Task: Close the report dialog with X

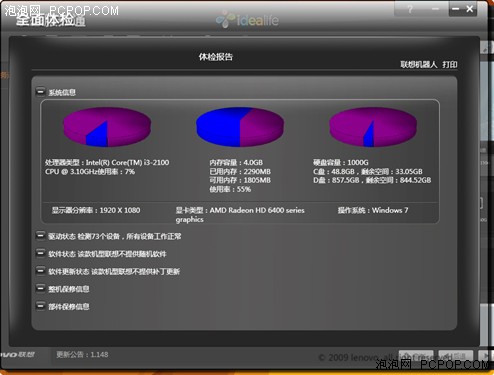Action: click(x=469, y=9)
